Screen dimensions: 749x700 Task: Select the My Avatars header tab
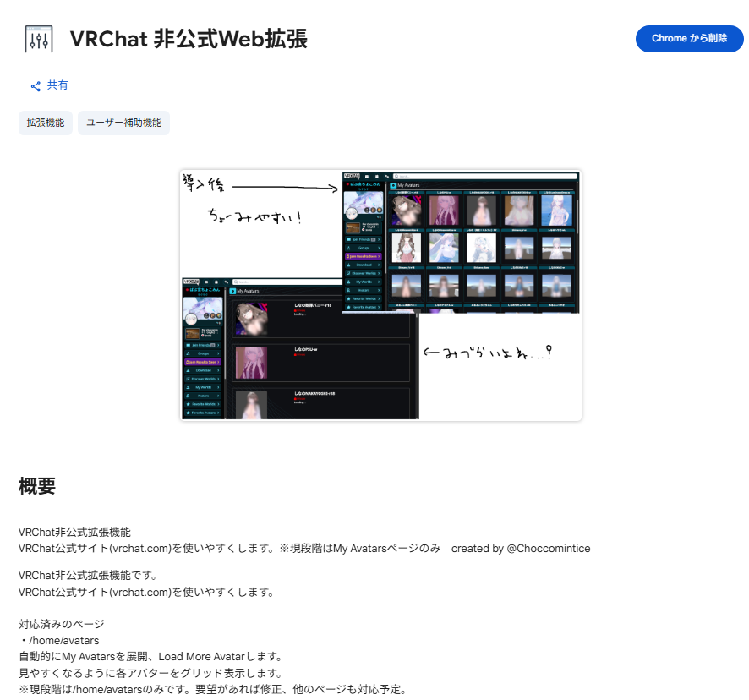(405, 186)
